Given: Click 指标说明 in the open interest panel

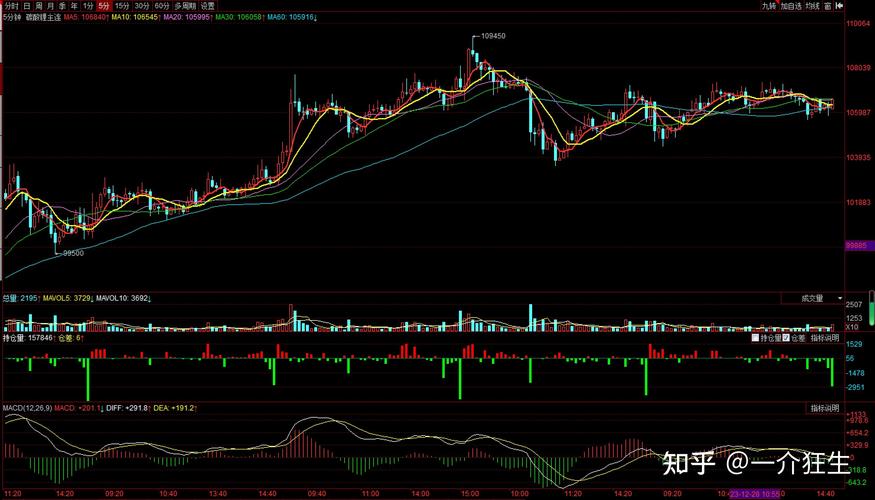Looking at the screenshot, I should [x=824, y=338].
